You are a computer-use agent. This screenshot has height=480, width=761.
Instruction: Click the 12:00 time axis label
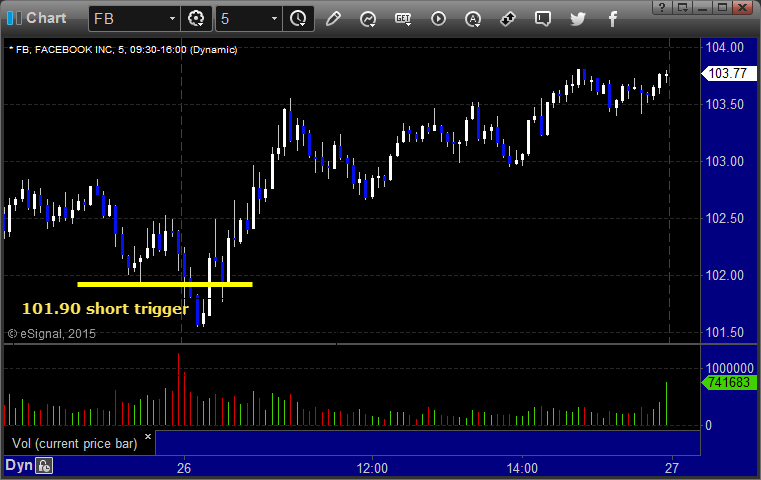[x=372, y=468]
